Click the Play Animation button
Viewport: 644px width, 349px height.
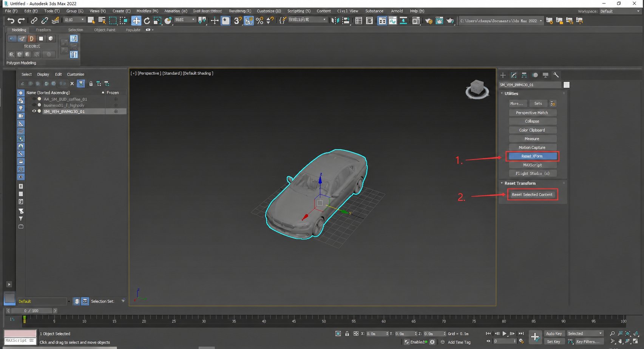click(504, 333)
